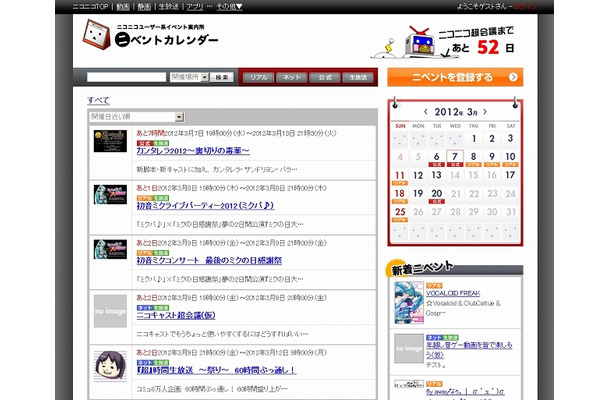Select March 20 in the calendar
Image resolution: width=610 pixels, height=400 pixels.
[436, 195]
